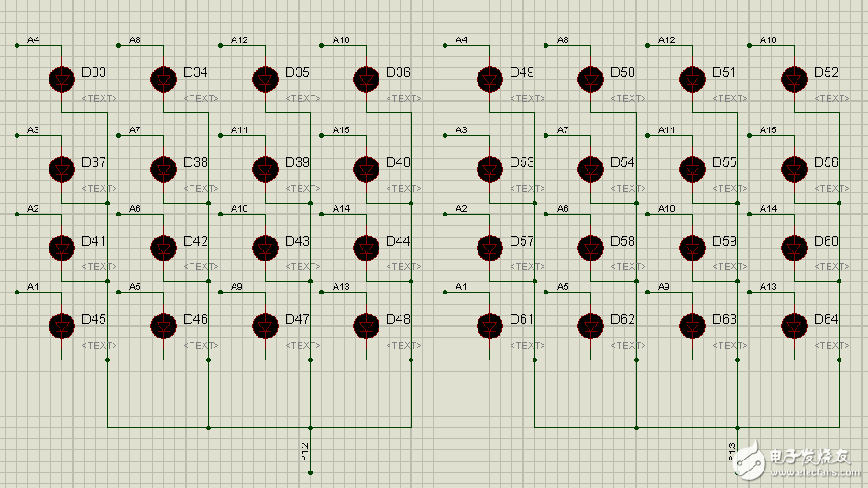Select the D43 LED diode
Image resolution: width=868 pixels, height=488 pixels.
(x=266, y=248)
